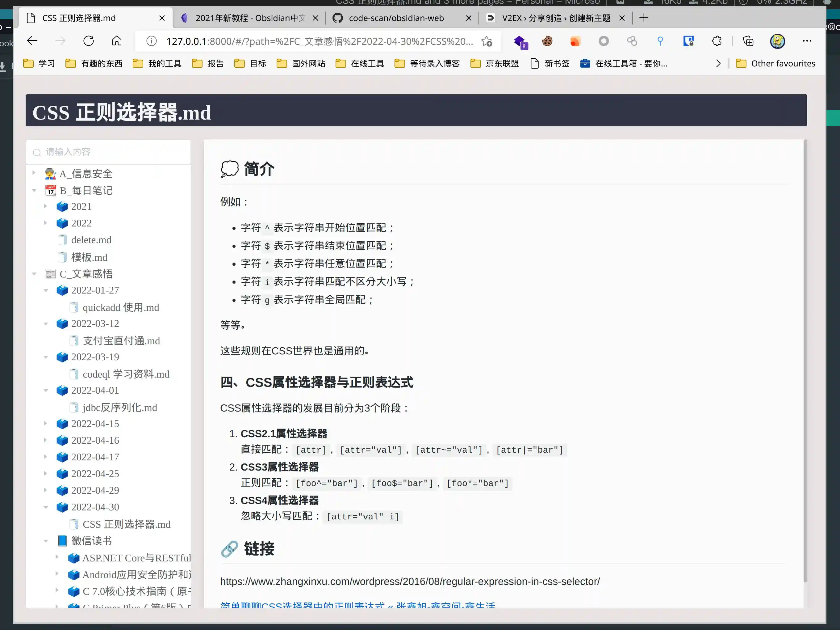The width and height of the screenshot is (840, 630).
Task: Click the browser refresh icon
Action: 89,41
